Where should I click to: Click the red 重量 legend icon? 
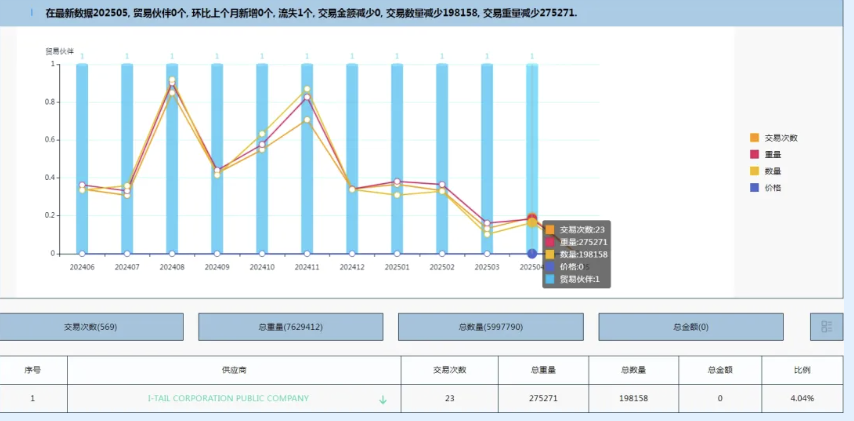click(x=754, y=154)
